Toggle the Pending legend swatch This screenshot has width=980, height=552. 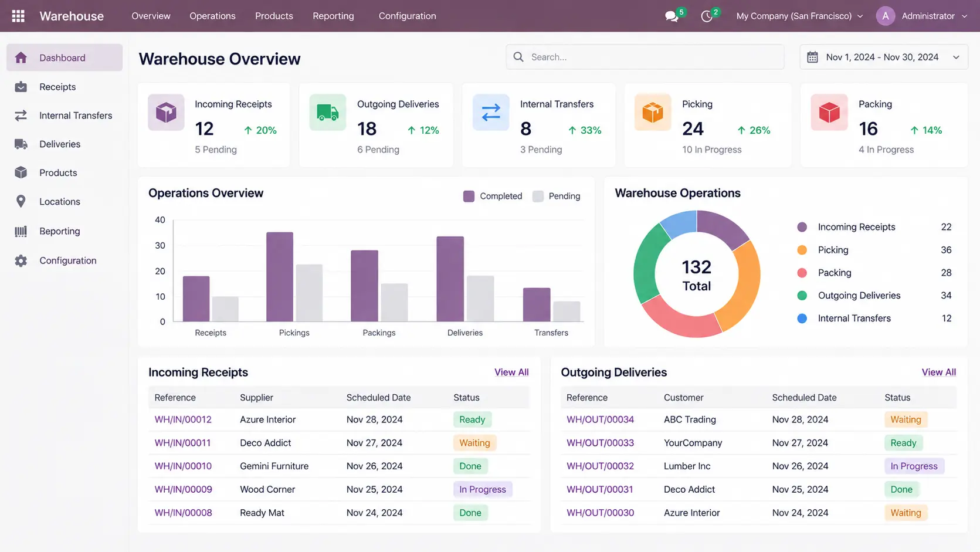click(x=538, y=196)
